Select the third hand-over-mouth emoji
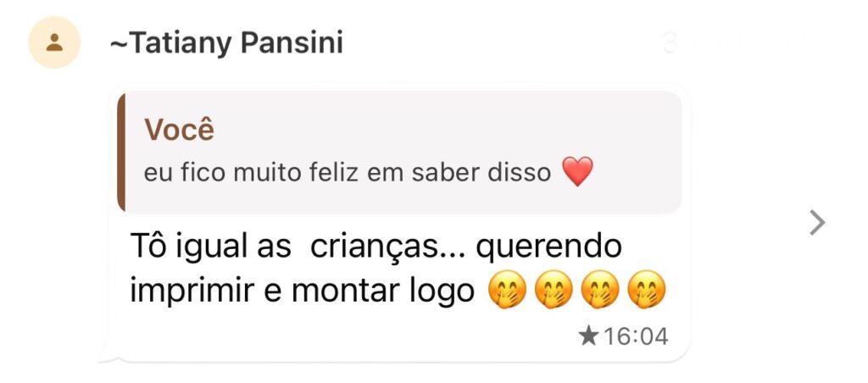 600,291
